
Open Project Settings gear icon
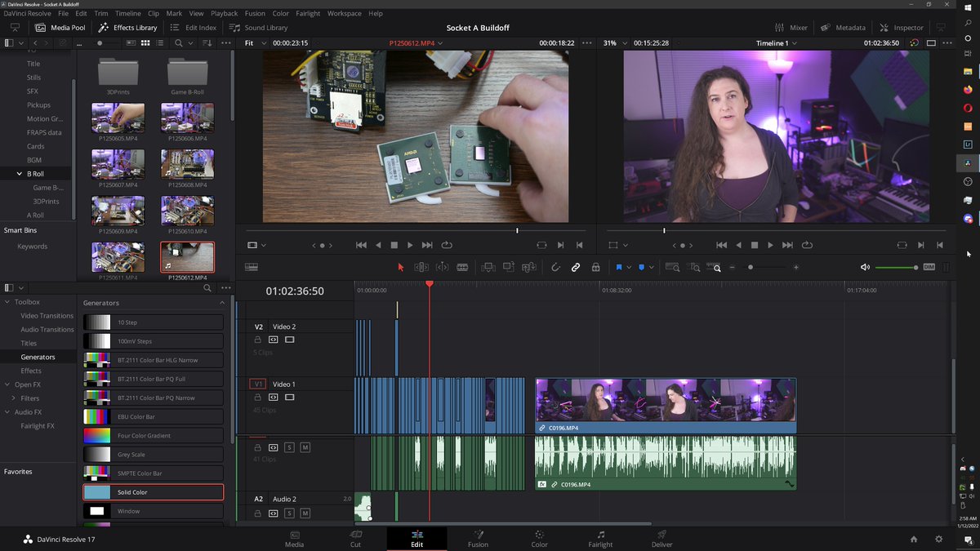939,540
